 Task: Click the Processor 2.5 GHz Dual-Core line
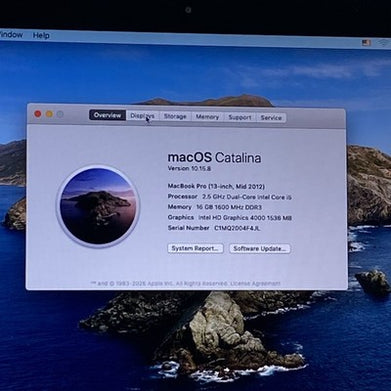click(229, 197)
